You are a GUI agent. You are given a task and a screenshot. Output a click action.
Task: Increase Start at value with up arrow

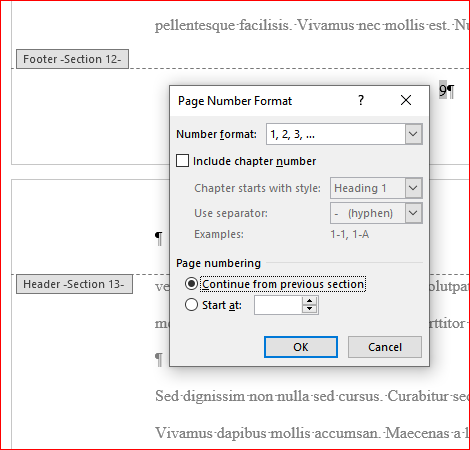(x=310, y=301)
